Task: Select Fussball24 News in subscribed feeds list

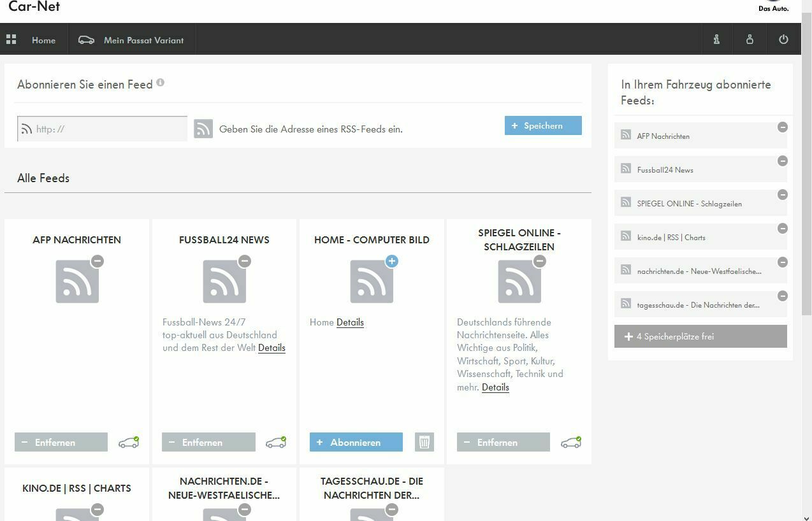Action: (700, 169)
